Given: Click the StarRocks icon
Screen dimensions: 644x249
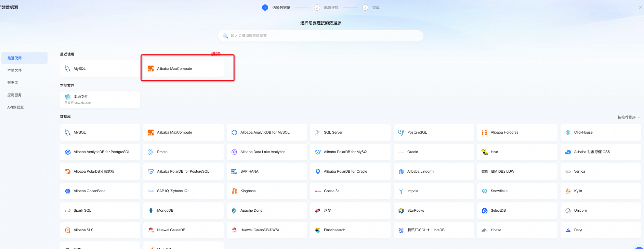Looking at the screenshot, I should coord(401,211).
